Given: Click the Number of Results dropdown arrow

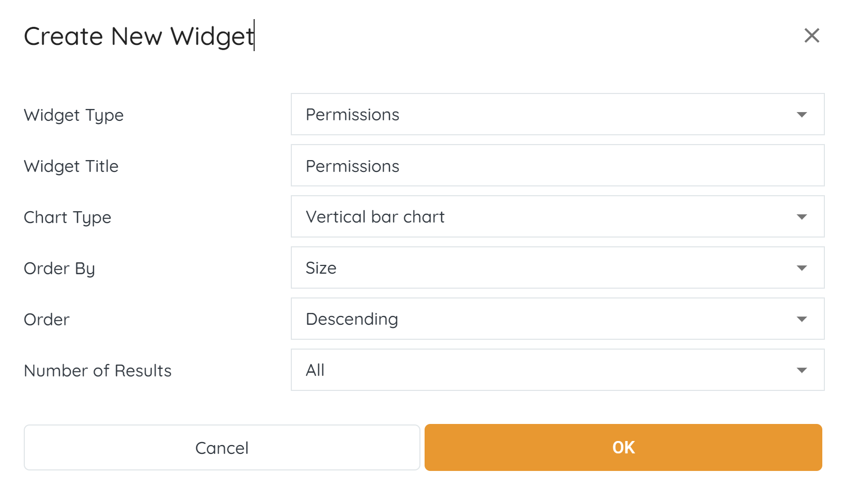Looking at the screenshot, I should [x=802, y=370].
